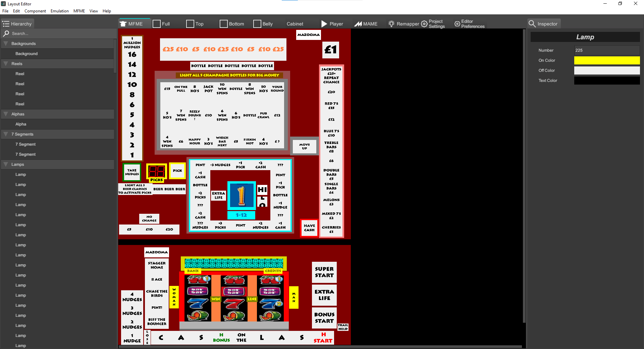Click the MAME logo icon

click(358, 24)
